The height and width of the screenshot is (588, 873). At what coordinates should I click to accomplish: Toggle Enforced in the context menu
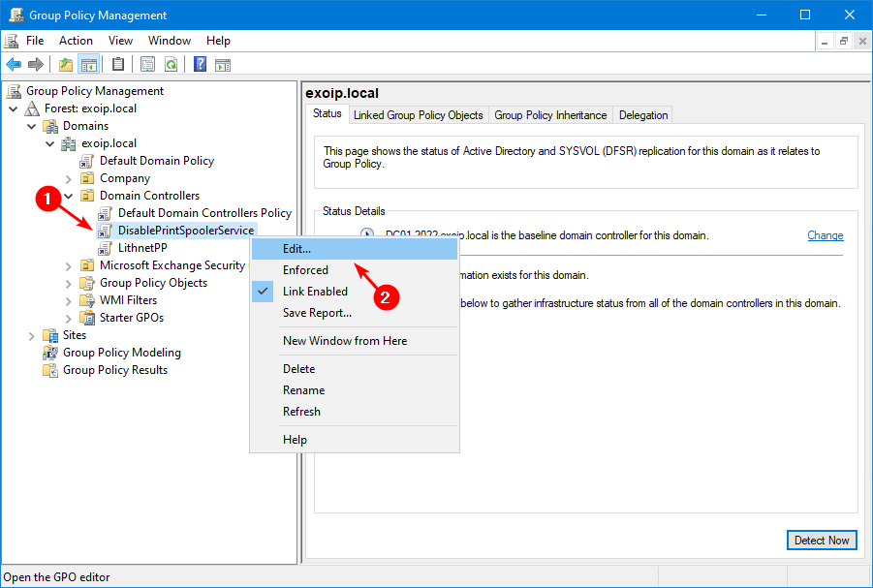click(x=305, y=270)
